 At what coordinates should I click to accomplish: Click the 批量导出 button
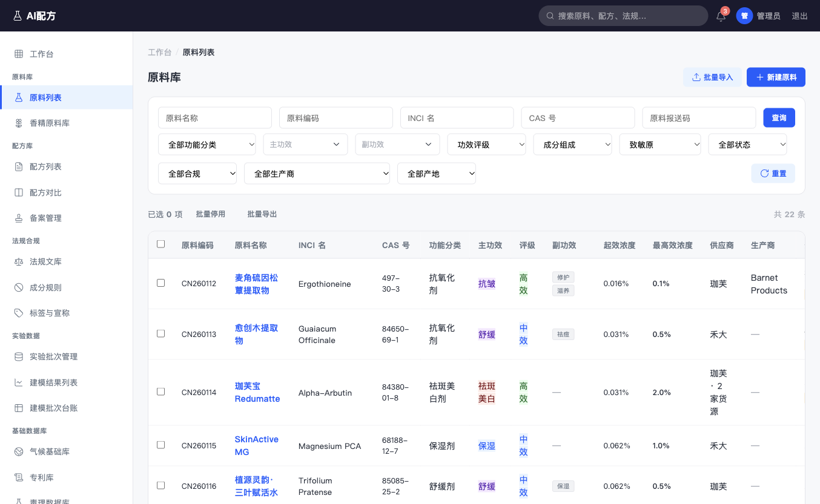tap(262, 214)
